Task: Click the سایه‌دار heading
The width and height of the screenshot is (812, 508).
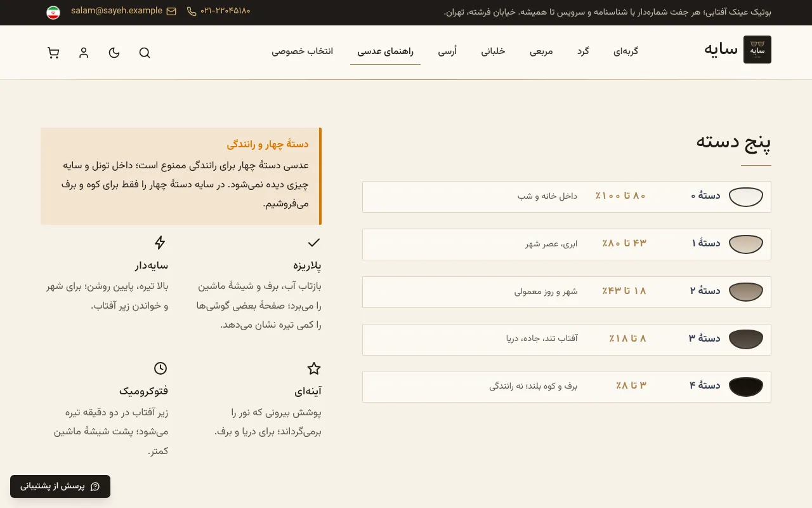Action: (x=151, y=265)
